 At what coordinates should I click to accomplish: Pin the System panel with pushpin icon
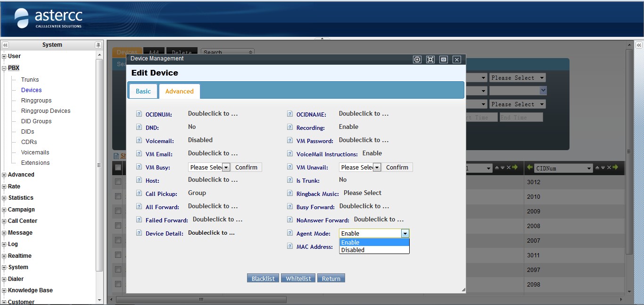pyautogui.click(x=98, y=45)
